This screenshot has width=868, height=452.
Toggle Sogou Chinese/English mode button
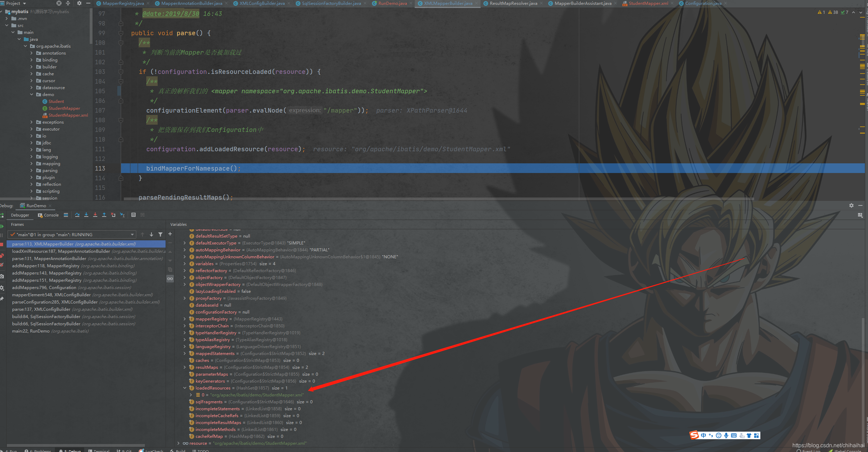(x=703, y=435)
